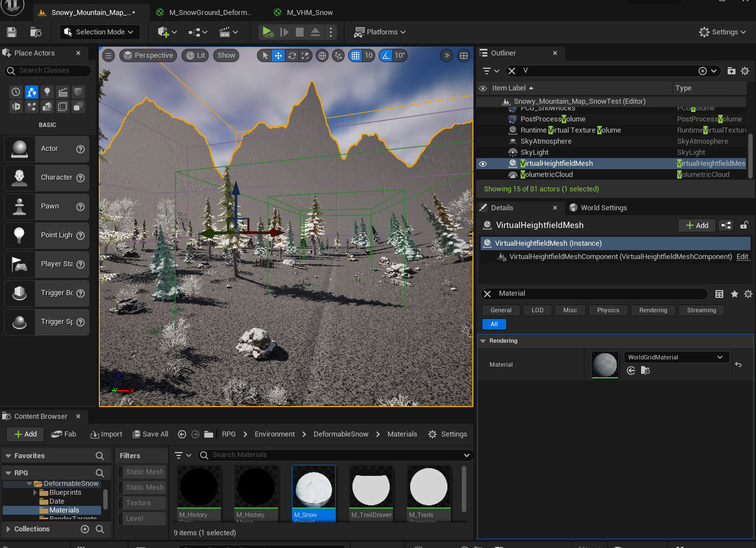Image resolution: width=756 pixels, height=548 pixels.
Task: Open Fab from the Content Browser toolbar
Action: coord(63,434)
